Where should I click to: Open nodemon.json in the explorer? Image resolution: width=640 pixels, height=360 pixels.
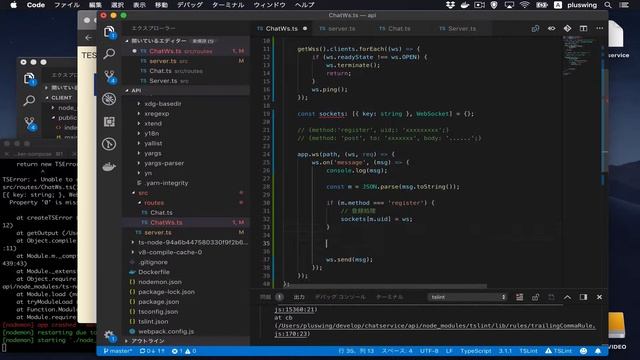point(160,282)
